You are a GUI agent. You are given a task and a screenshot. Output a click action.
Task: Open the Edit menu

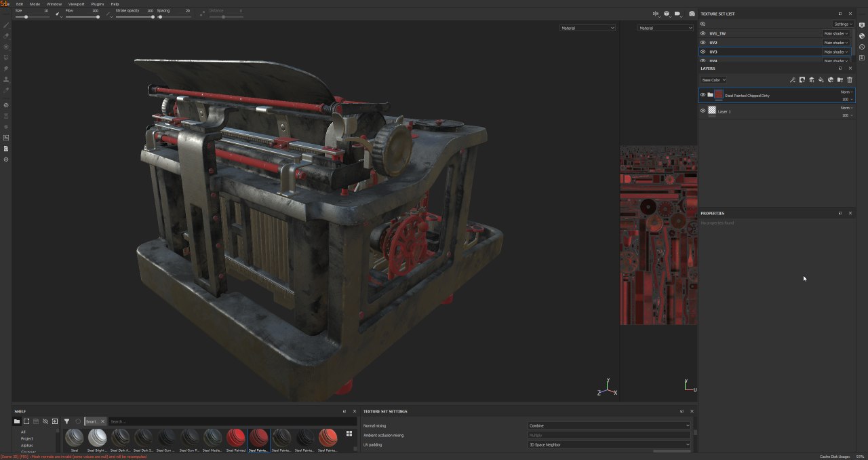(x=20, y=4)
